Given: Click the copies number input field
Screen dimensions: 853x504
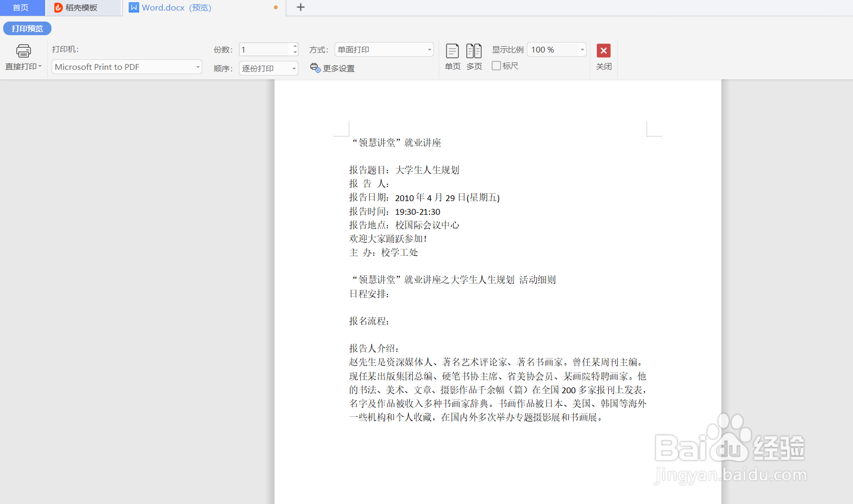Looking at the screenshot, I should click(265, 49).
